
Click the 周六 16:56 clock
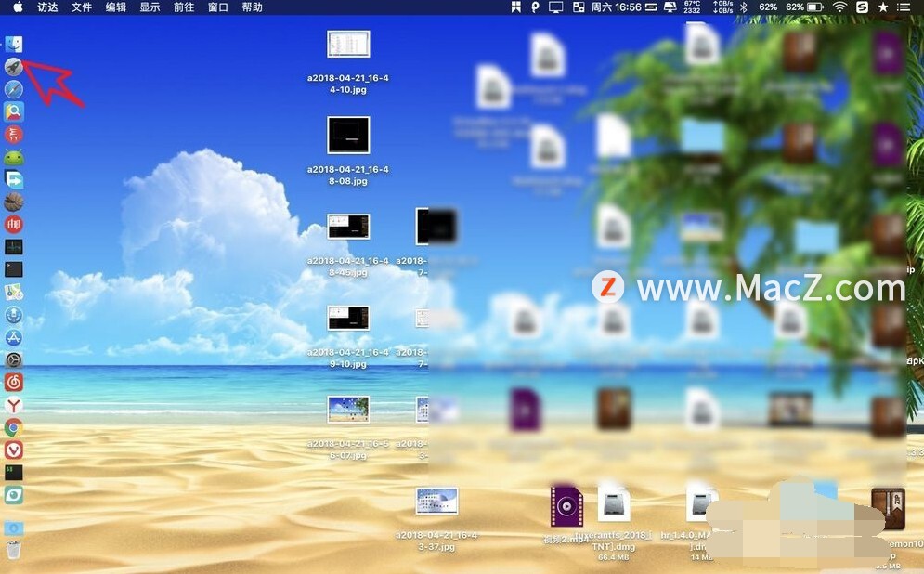[616, 7]
